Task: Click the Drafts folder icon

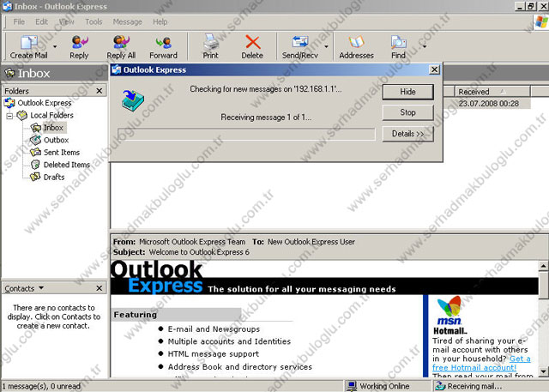Action: click(x=35, y=177)
